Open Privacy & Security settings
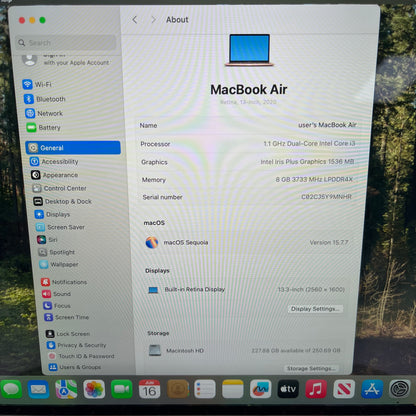 pyautogui.click(x=77, y=345)
